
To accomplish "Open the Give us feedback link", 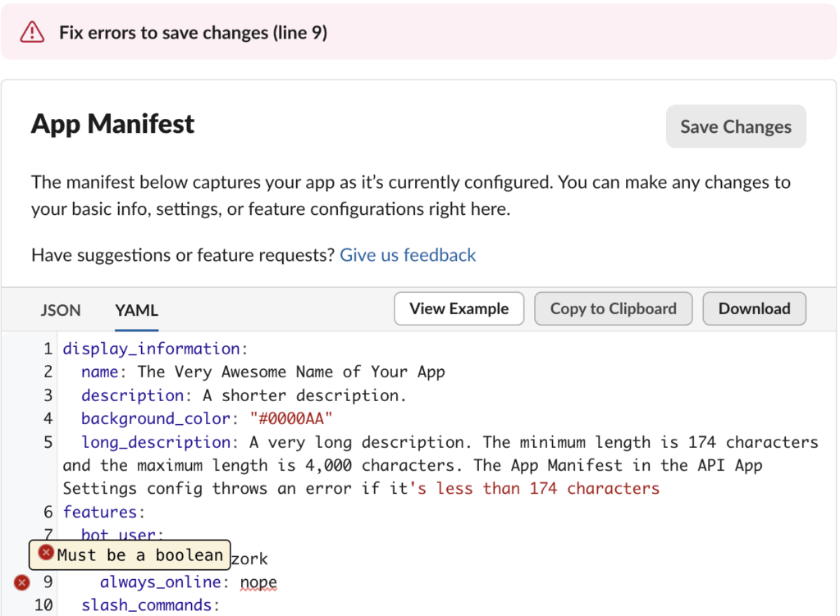I will click(408, 255).
